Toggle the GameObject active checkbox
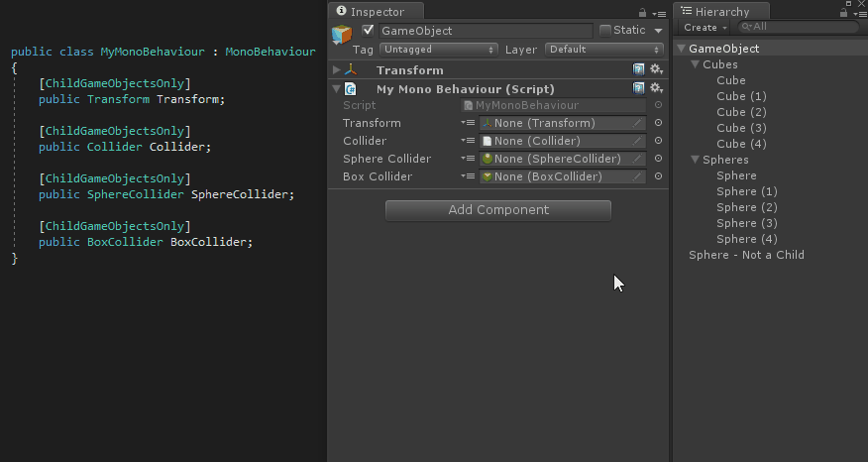This screenshot has height=462, width=868. 368,30
